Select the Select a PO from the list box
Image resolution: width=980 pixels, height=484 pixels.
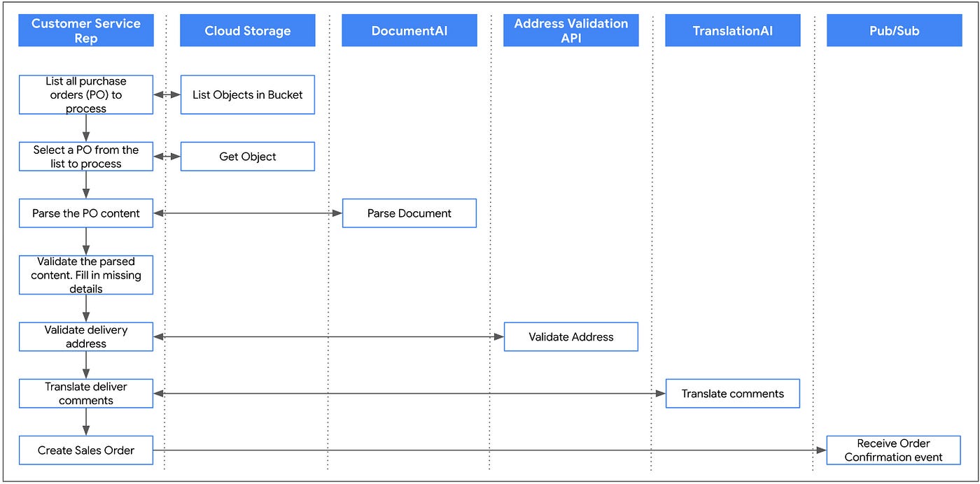(85, 156)
